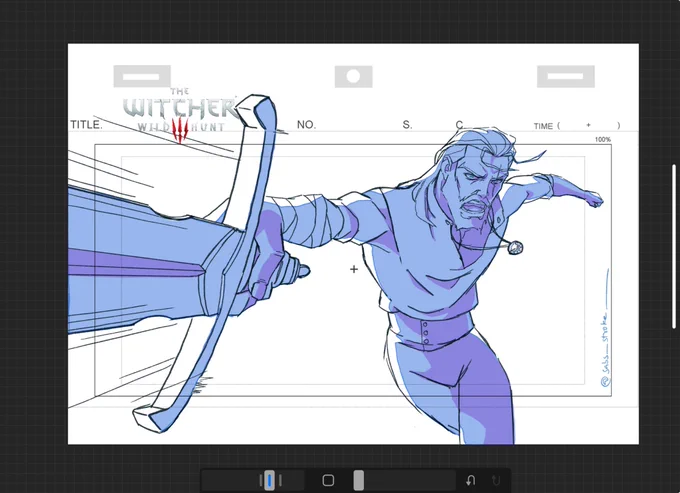Click the Witcher Wild Hunt logo
680x493 pixels.
click(181, 115)
